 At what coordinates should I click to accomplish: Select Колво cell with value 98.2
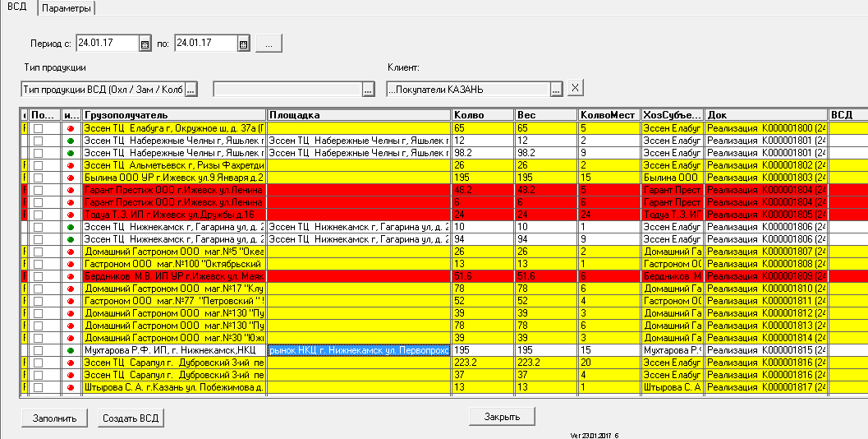click(483, 153)
